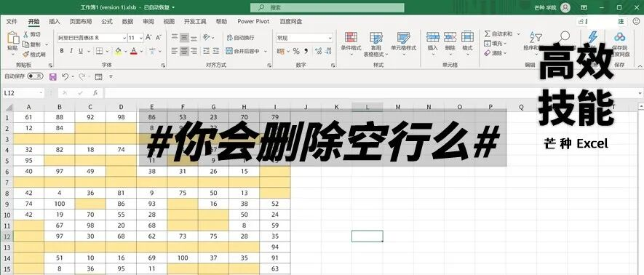644x275 pixels.
Task: Collapse the ribbon with chevron
Action: point(639,65)
